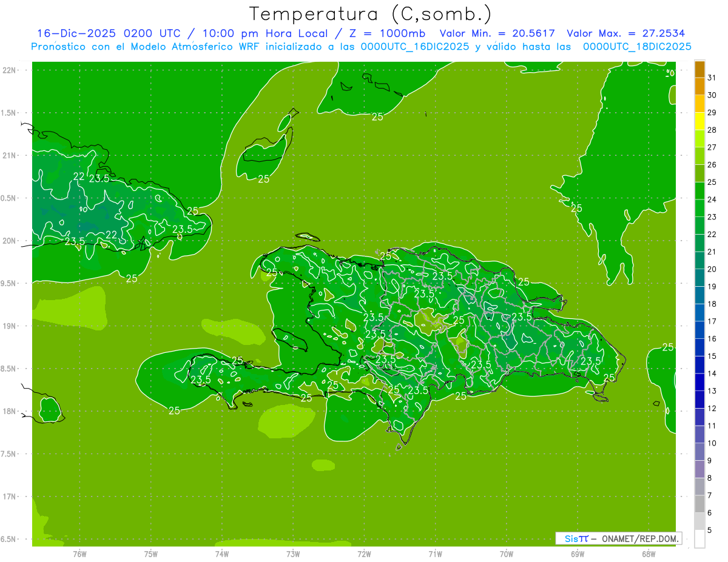Click the '0000UTC_16DIC2025' initialization time text
The image size is (728, 562).
tap(414, 47)
